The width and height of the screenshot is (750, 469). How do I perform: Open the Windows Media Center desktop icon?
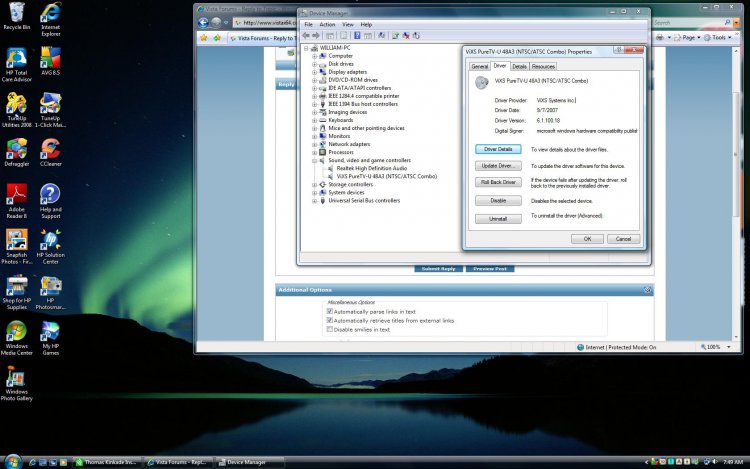(17, 338)
